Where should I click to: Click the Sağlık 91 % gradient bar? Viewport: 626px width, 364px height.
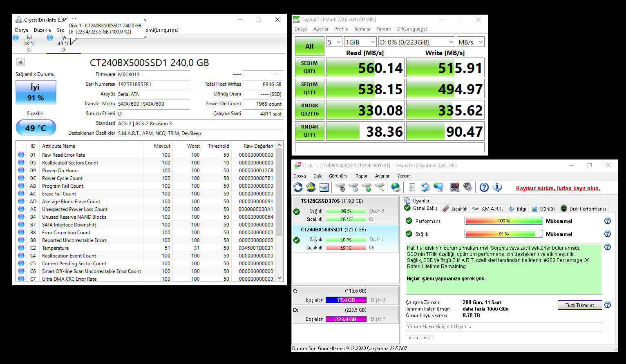click(x=503, y=234)
